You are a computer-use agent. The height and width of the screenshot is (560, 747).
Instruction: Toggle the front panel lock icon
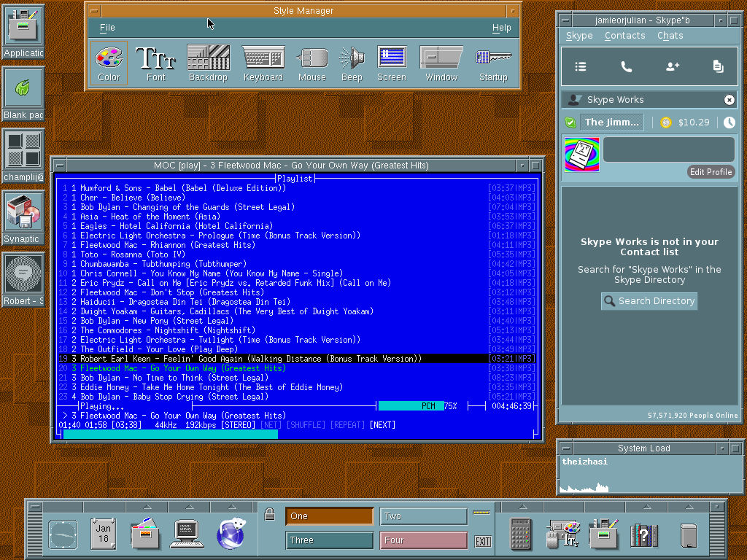click(x=270, y=514)
